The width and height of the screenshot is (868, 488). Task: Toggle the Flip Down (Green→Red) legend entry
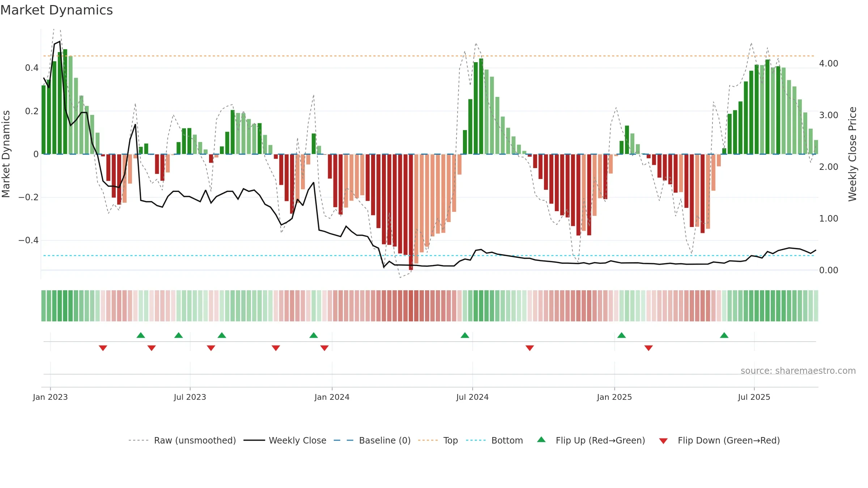pyautogui.click(x=719, y=440)
